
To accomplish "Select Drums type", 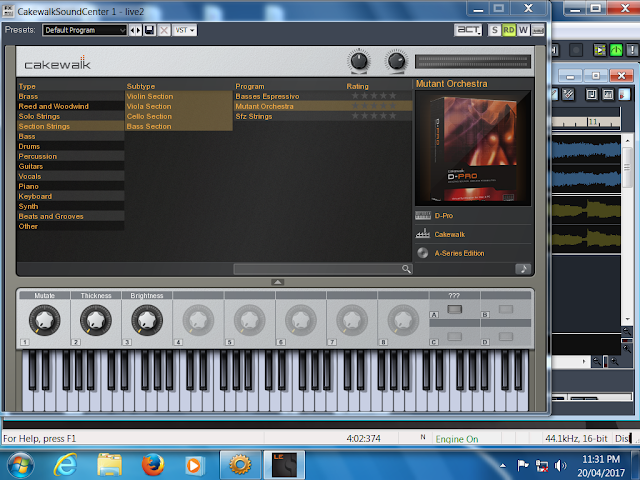I will click(x=71, y=147).
